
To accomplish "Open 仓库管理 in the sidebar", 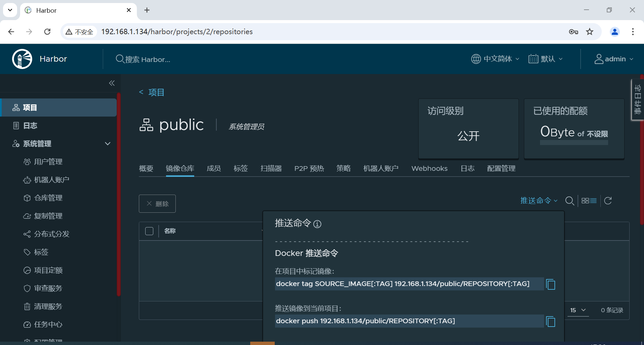I will [48, 198].
